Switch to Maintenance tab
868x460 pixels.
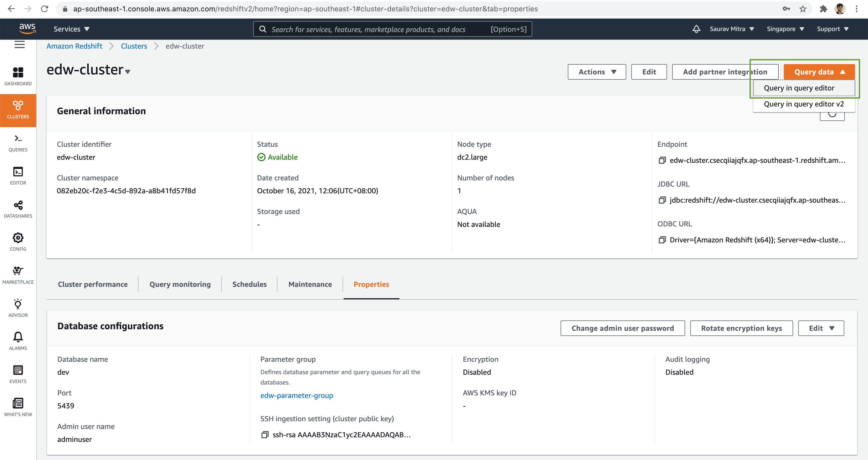pos(310,285)
